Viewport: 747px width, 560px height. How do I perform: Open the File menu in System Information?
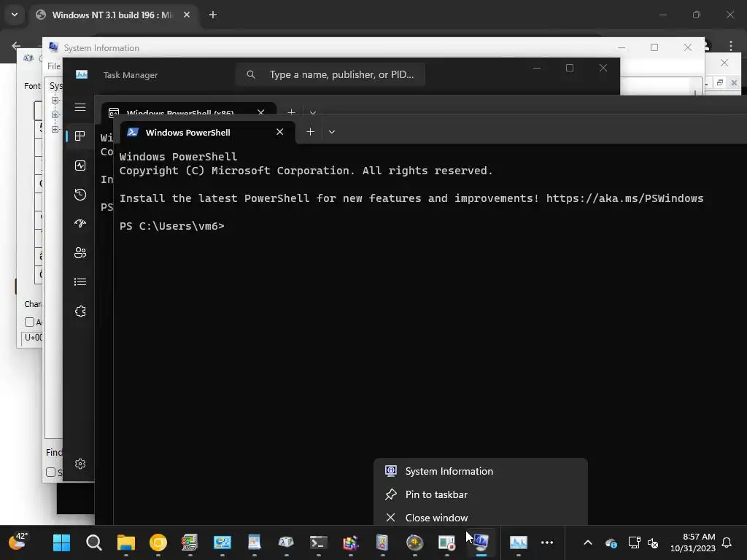coord(54,66)
